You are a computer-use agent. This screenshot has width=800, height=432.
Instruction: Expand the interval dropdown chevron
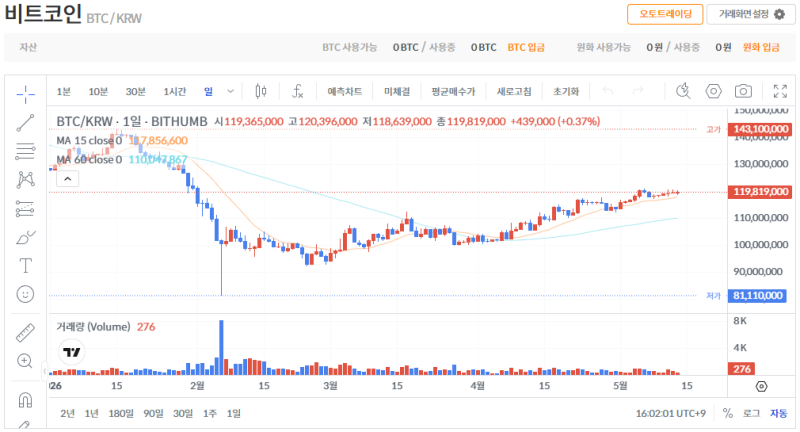click(230, 91)
